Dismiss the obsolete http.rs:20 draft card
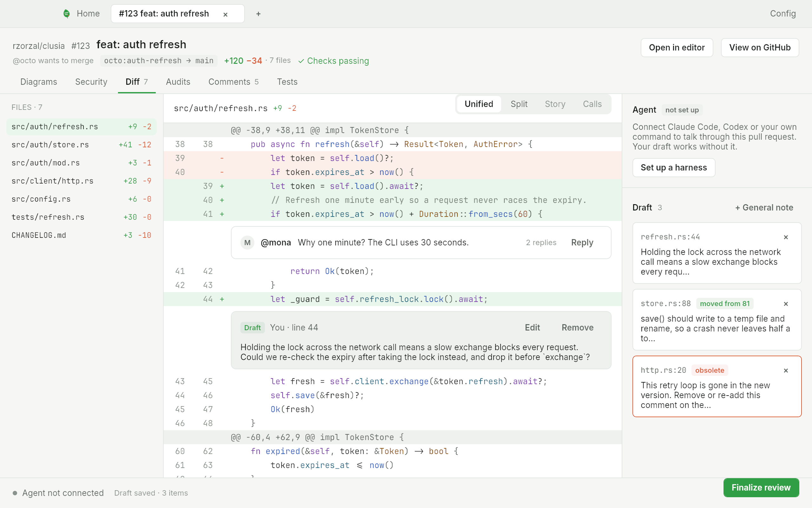812x508 pixels. click(786, 371)
